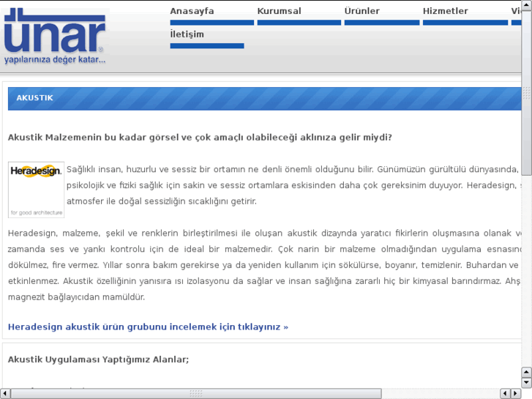Click the vertical scrollbar up arrow at top
The image size is (532, 399).
coord(527,4)
